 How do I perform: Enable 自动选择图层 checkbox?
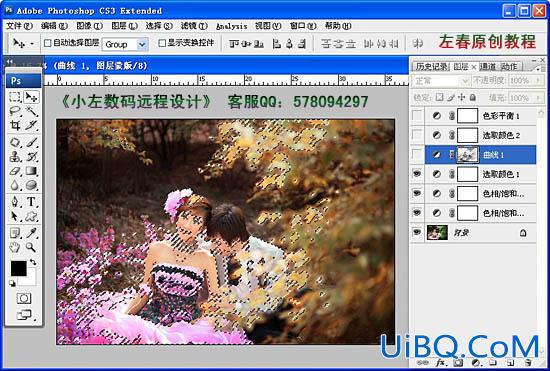pyautogui.click(x=47, y=43)
